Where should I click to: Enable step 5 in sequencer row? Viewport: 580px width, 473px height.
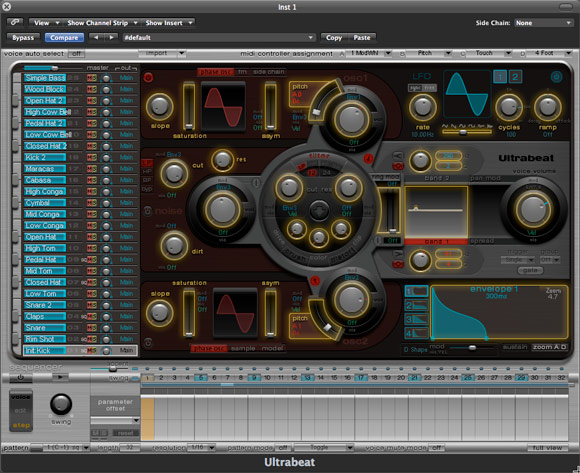(x=201, y=378)
